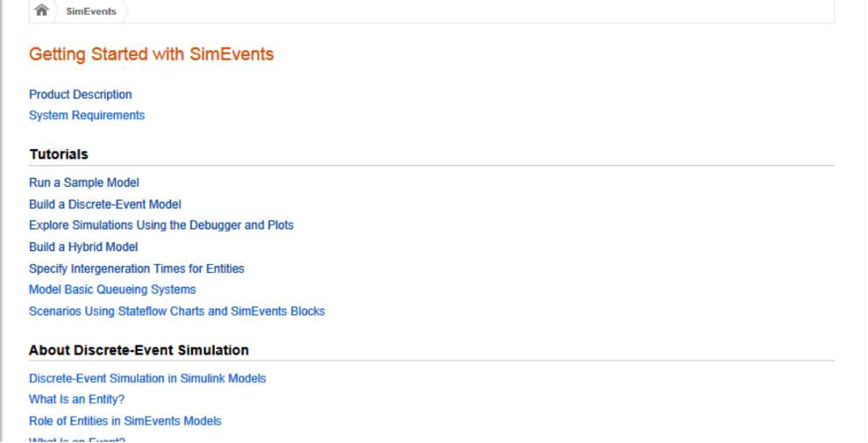Open Model Basic Queueing Systems link
The width and height of the screenshot is (868, 443).
pyautogui.click(x=112, y=289)
